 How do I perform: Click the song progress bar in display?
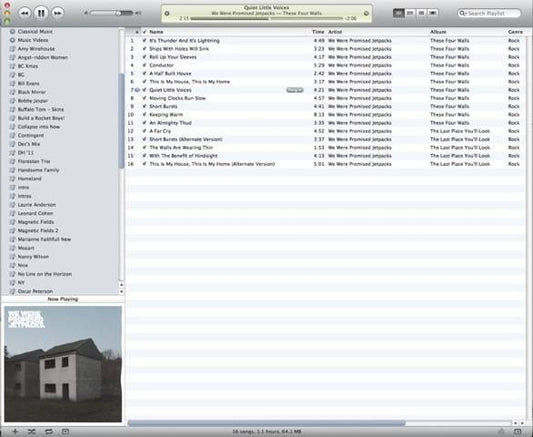[267, 18]
